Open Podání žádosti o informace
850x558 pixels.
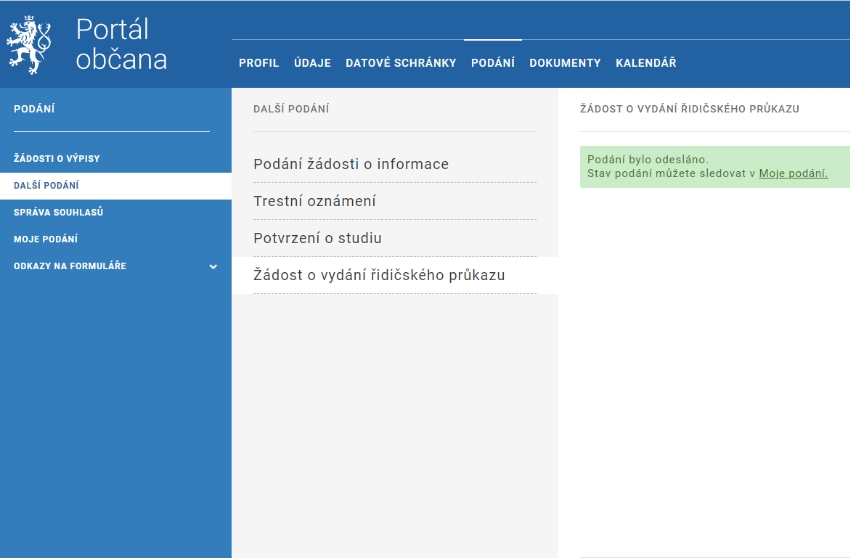(351, 164)
